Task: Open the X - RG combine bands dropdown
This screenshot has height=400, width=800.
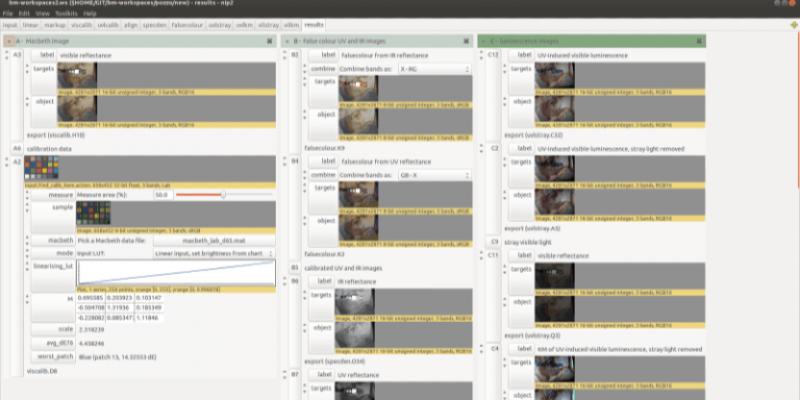Action: pos(435,69)
